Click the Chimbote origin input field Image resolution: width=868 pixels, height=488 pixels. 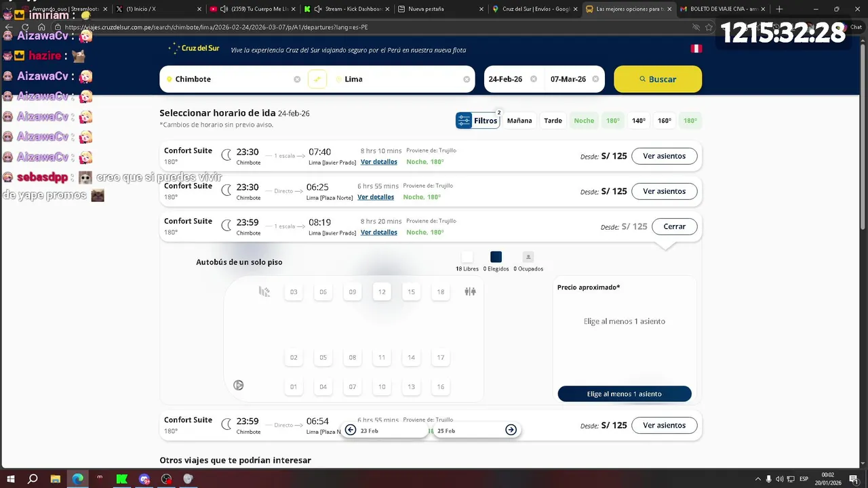pyautogui.click(x=233, y=79)
